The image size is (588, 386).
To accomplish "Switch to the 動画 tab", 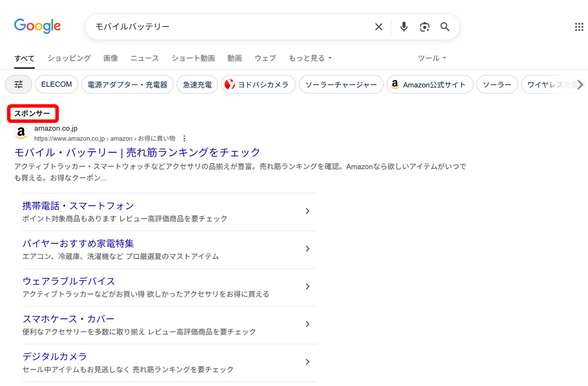I will tap(235, 58).
